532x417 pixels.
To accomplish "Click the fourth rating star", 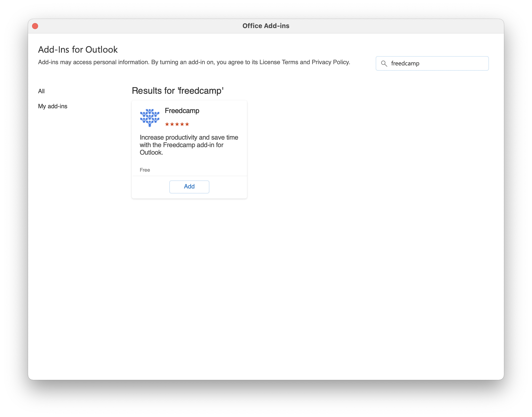I will click(182, 124).
